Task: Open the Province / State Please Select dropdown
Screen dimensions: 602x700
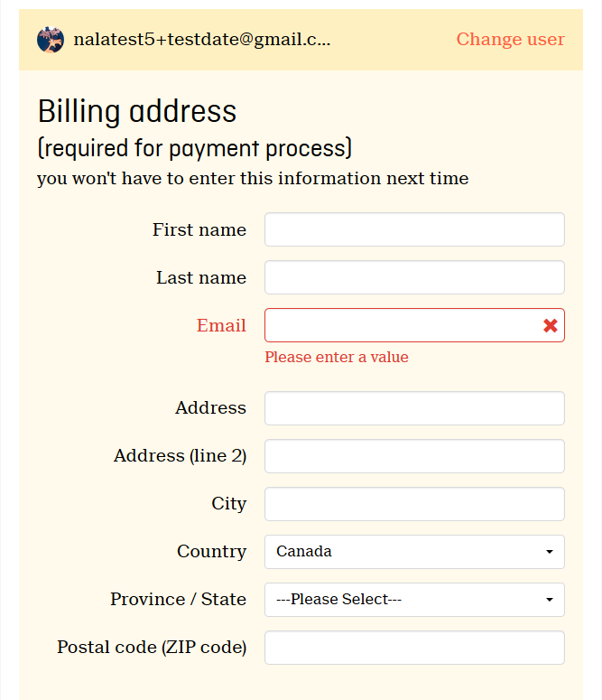Action: pos(414,600)
